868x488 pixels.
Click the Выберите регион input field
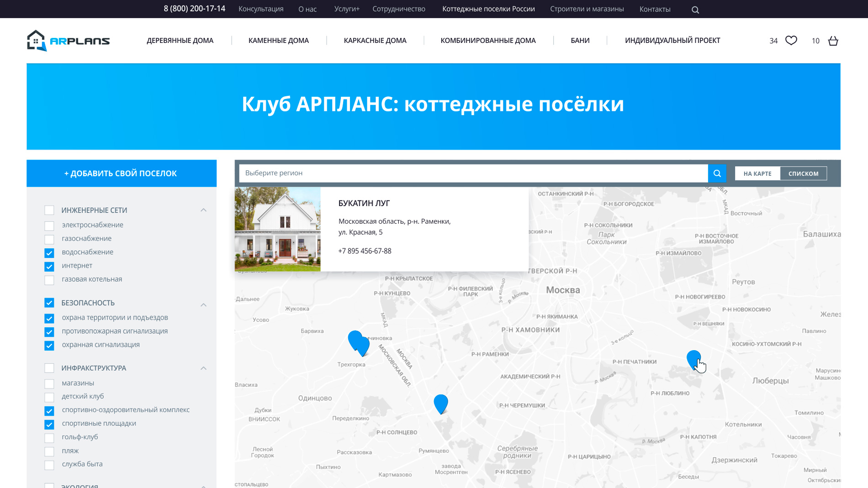473,173
